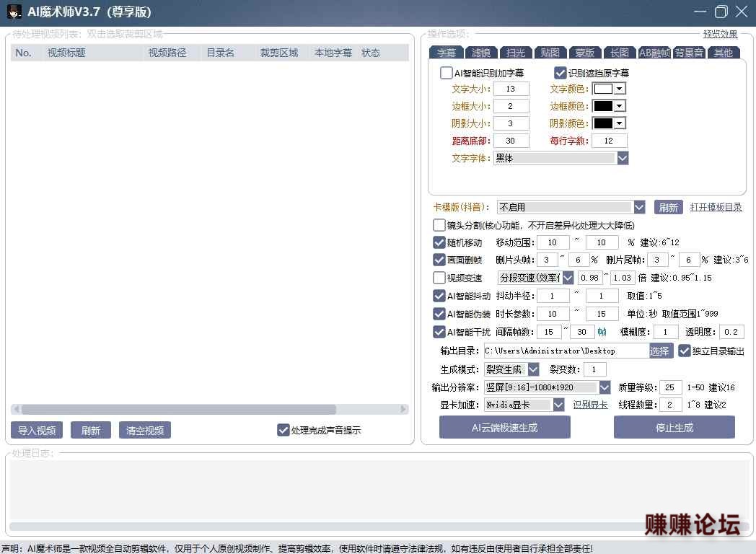Open the 预览效果 preview link
The image size is (756, 554).
point(720,34)
